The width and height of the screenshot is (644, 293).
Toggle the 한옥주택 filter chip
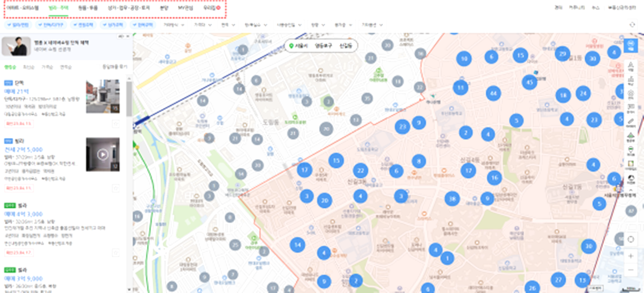point(143,25)
